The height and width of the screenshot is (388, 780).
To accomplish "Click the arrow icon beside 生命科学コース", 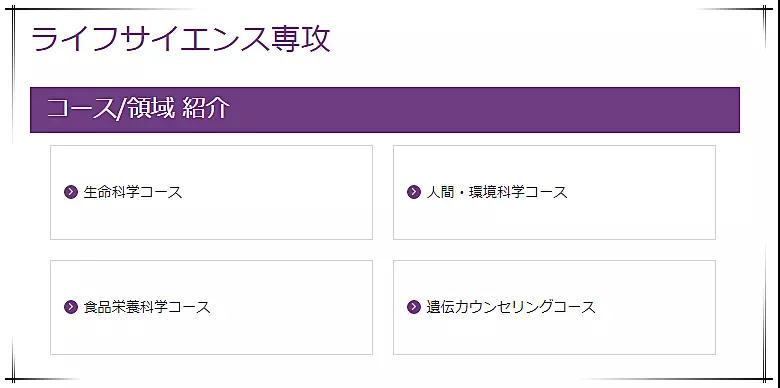I will [71, 192].
